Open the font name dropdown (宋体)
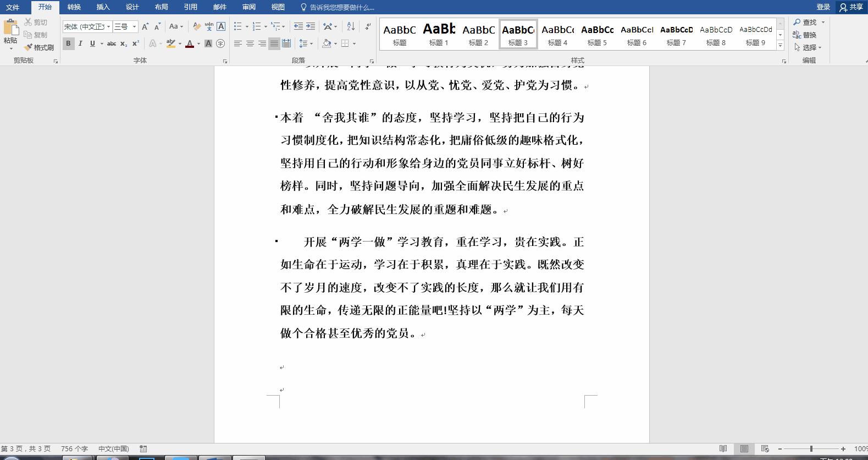The width and height of the screenshot is (868, 460). point(108,26)
